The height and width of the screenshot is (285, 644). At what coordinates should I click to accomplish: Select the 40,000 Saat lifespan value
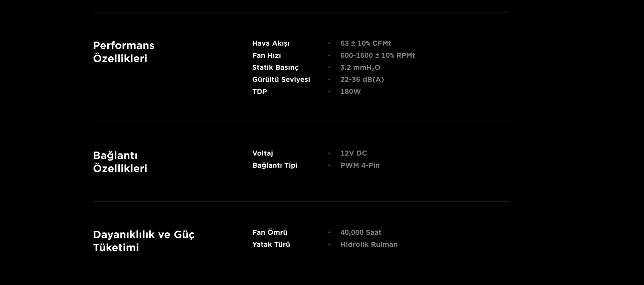[361, 232]
